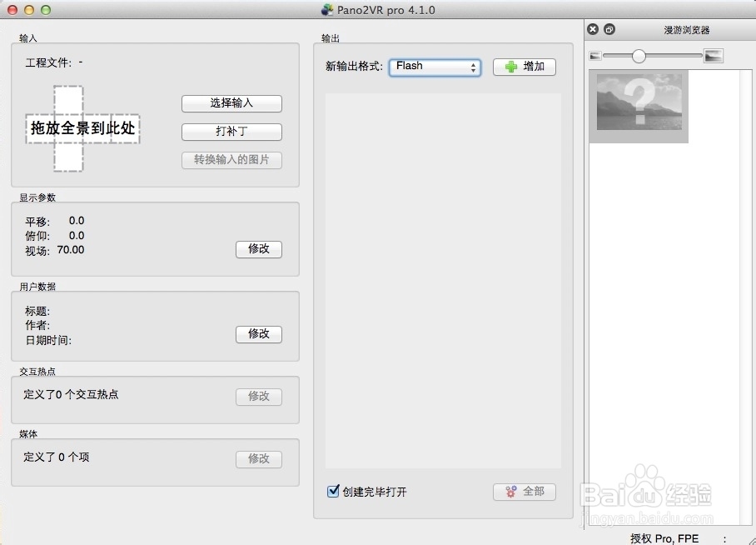Click the gear icon on the 全部 button
This screenshot has width=756, height=545.
click(510, 492)
